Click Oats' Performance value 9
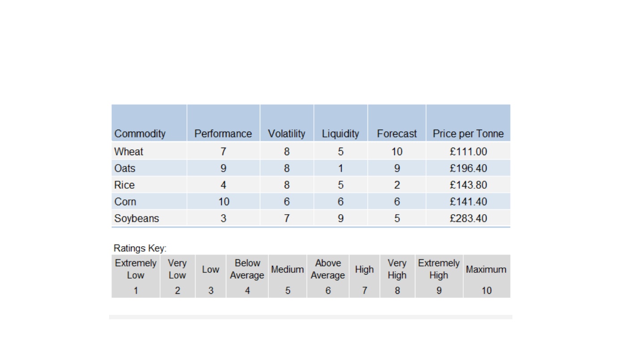The width and height of the screenshot is (622, 364). [223, 168]
